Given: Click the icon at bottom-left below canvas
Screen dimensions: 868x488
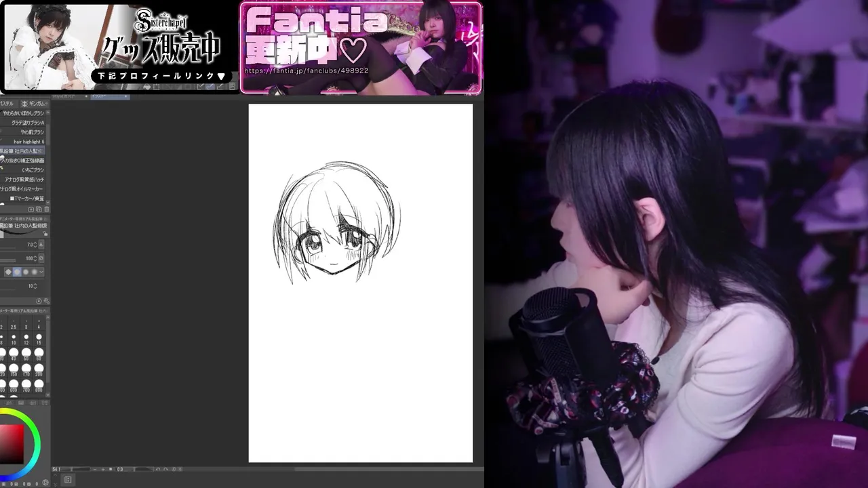Looking at the screenshot, I should 68,480.
